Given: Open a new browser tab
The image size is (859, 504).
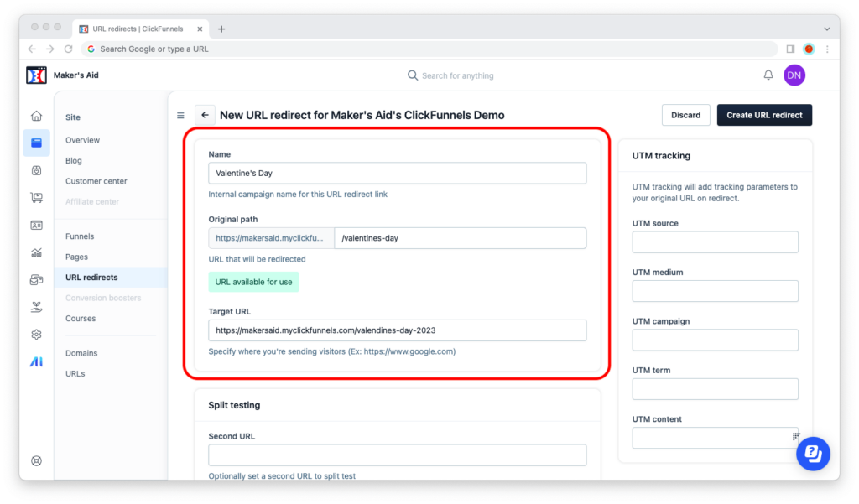Looking at the screenshot, I should coord(221,29).
